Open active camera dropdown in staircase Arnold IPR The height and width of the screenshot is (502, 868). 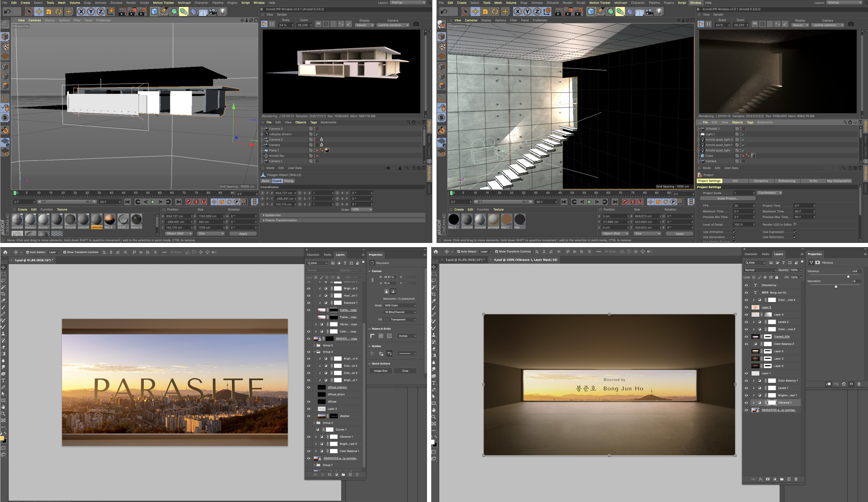click(828, 25)
